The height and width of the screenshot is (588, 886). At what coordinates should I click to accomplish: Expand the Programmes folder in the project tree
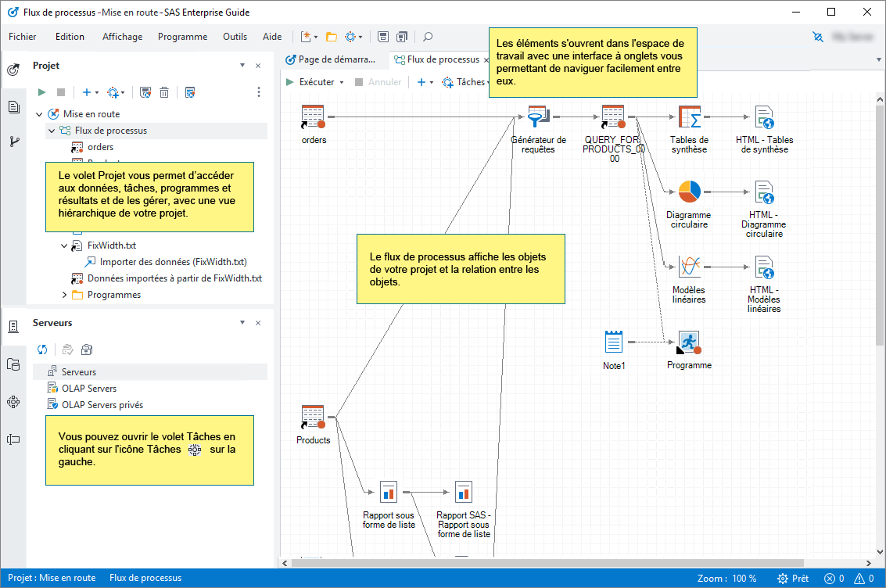63,295
